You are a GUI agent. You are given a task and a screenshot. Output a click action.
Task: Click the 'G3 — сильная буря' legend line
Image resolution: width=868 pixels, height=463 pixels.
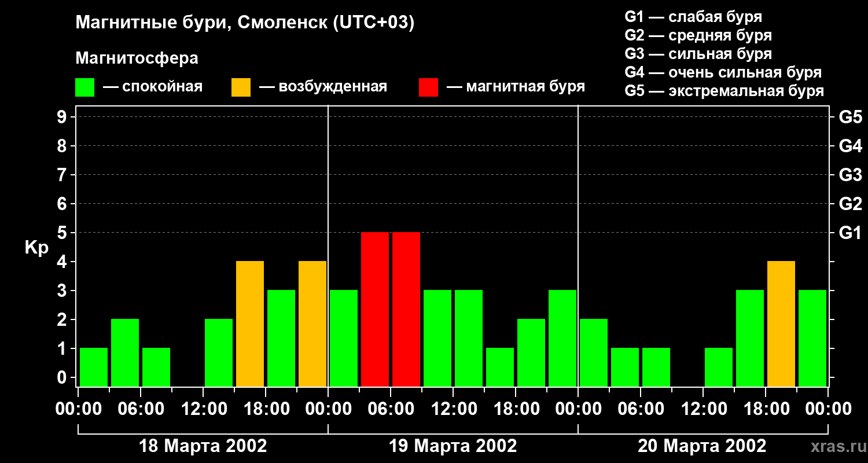[698, 54]
